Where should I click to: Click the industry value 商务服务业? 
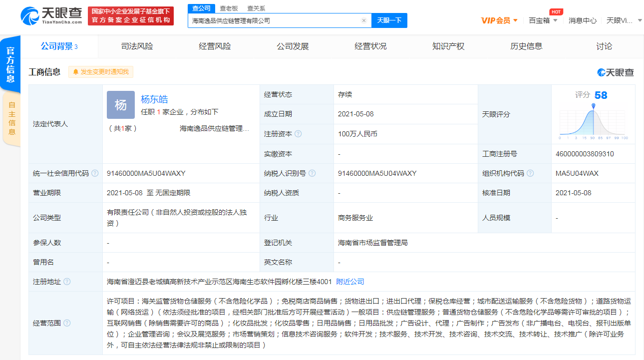tap(355, 218)
